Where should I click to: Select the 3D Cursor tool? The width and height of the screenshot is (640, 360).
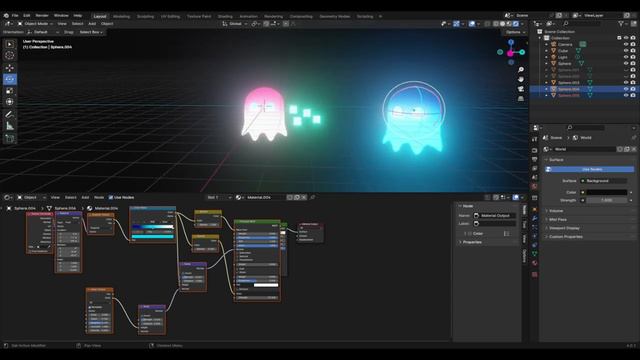(x=10, y=56)
